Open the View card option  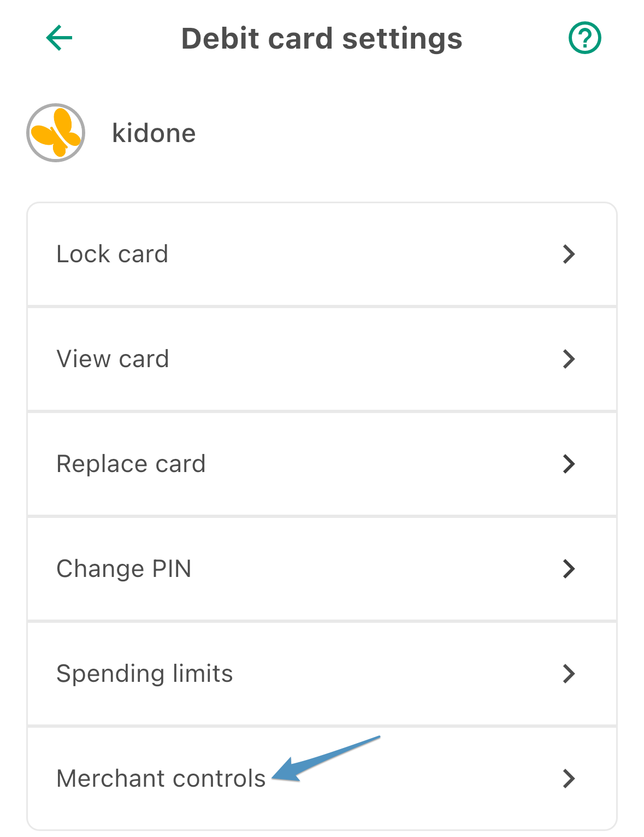[322, 359]
